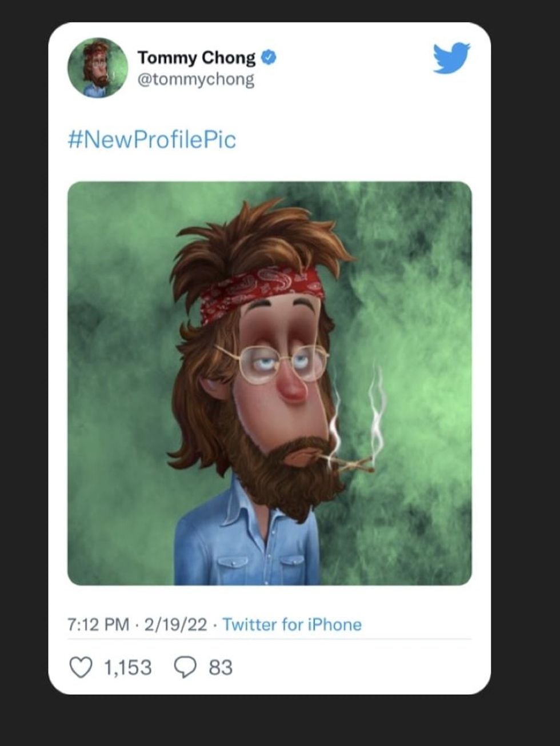
Task: Click the green smoke right of cartoon
Action: [x=423, y=343]
